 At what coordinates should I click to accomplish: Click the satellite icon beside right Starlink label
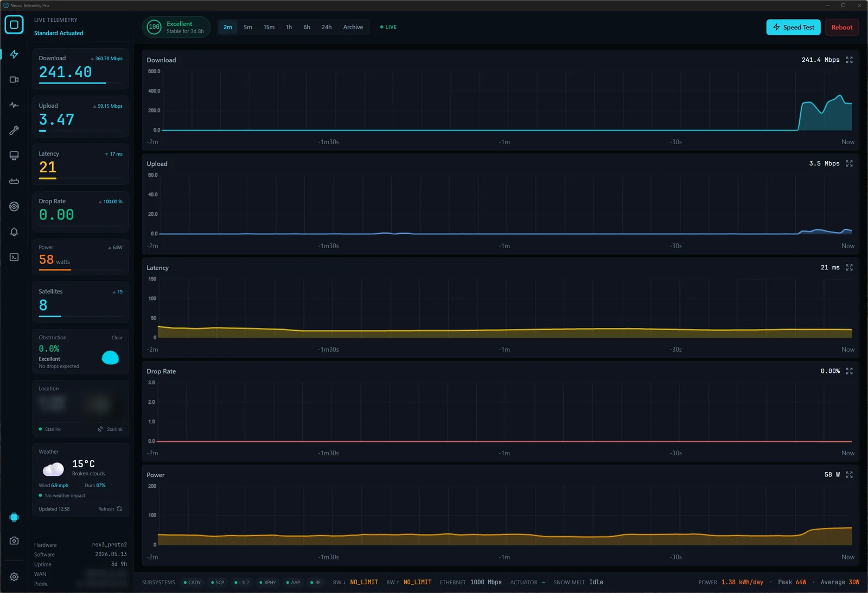tap(100, 429)
